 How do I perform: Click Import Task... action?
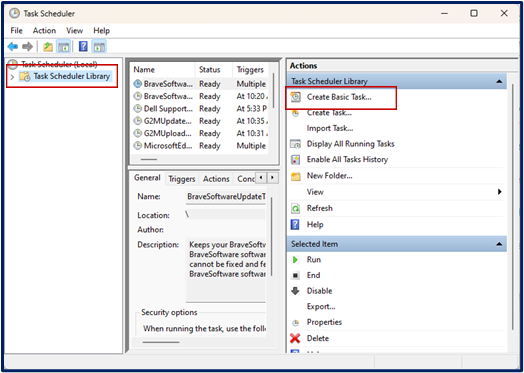[x=330, y=128]
